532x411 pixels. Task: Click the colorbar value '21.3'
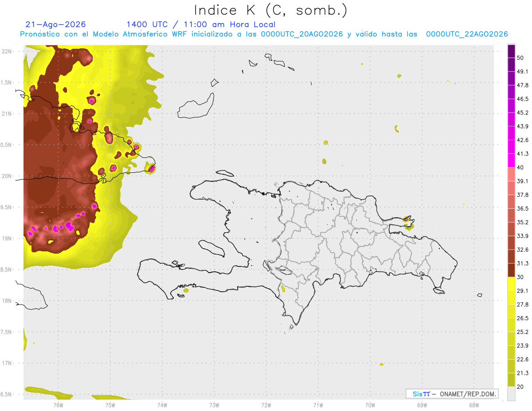[523, 373]
